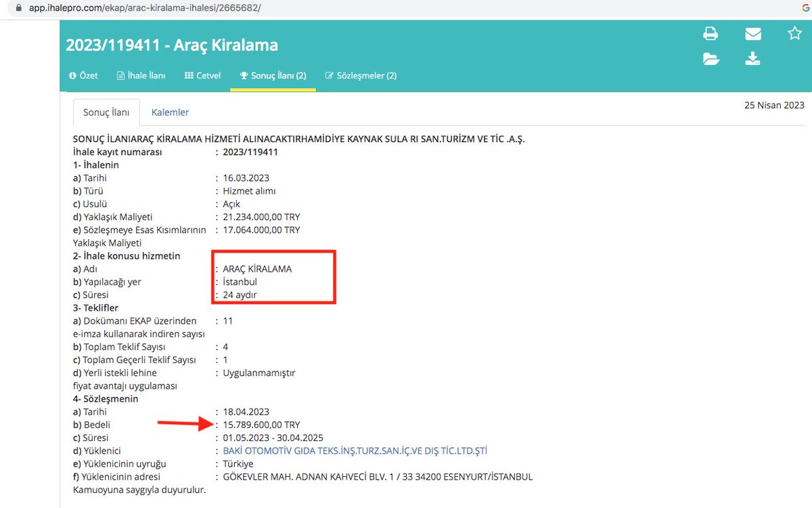The width and height of the screenshot is (812, 508).
Task: Select the Sonuç İlanı sub-tab
Action: pyautogui.click(x=106, y=112)
